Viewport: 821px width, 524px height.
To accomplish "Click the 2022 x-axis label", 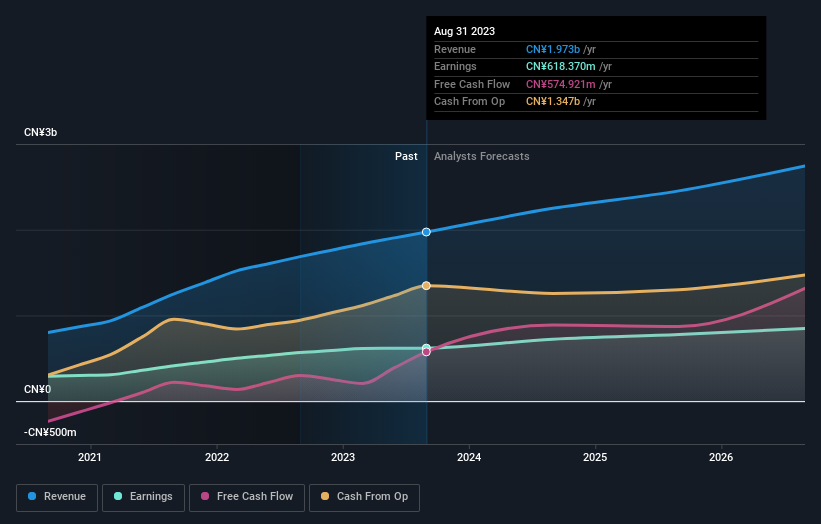I will (x=217, y=458).
